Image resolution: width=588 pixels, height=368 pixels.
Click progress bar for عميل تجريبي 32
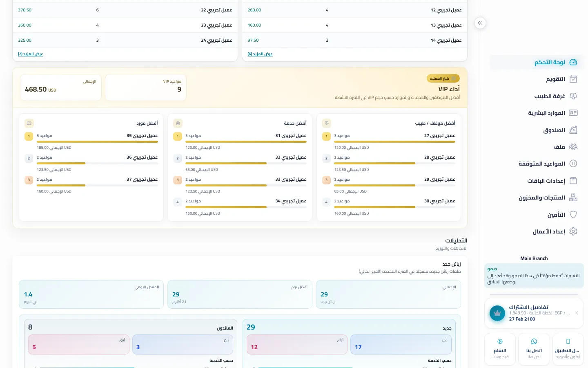246,164
